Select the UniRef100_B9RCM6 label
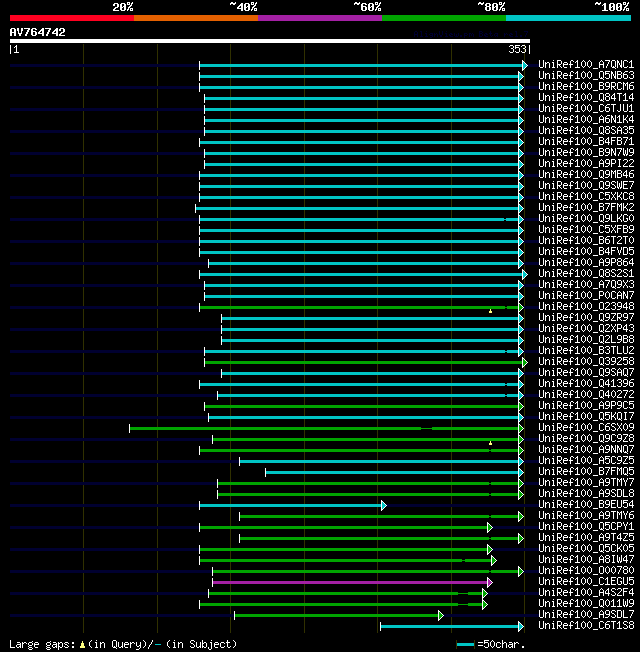The image size is (640, 652). click(586, 86)
